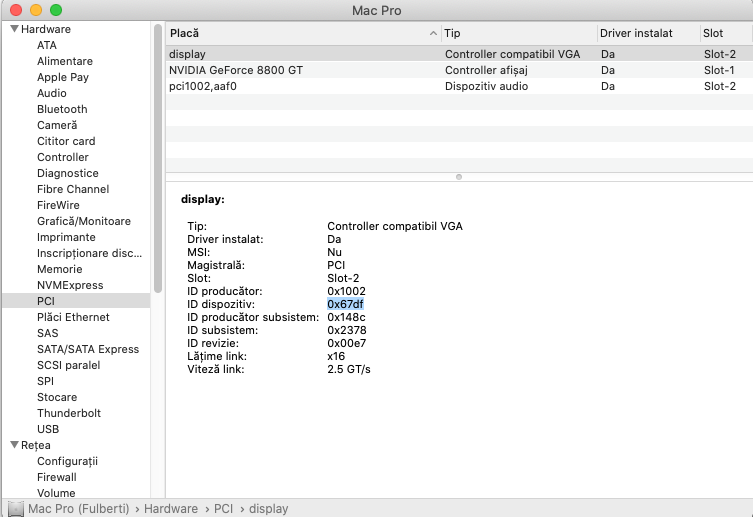This screenshot has height=517, width=753.
Task: Select SAS in the sidebar
Action: [x=48, y=333]
